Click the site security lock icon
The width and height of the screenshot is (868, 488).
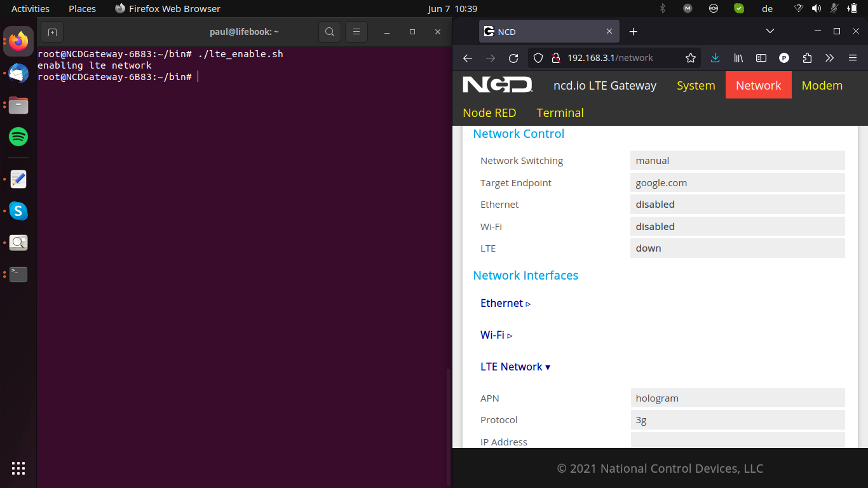(555, 58)
